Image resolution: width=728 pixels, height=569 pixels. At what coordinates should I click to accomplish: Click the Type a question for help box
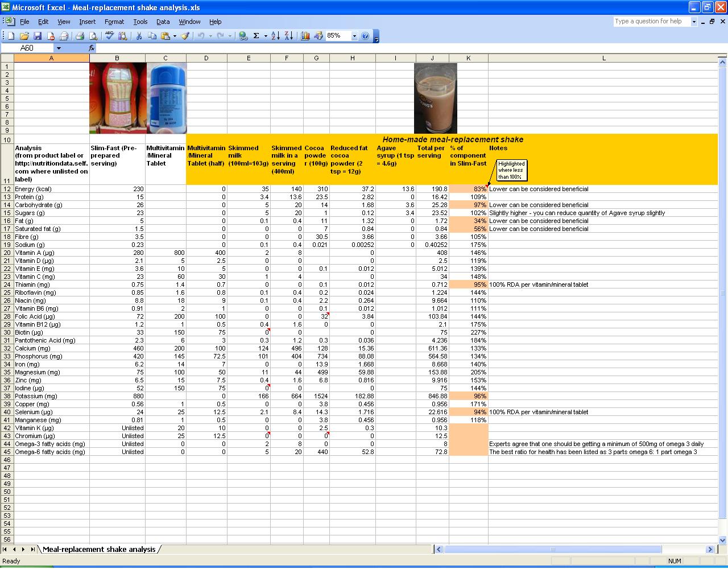(x=652, y=22)
